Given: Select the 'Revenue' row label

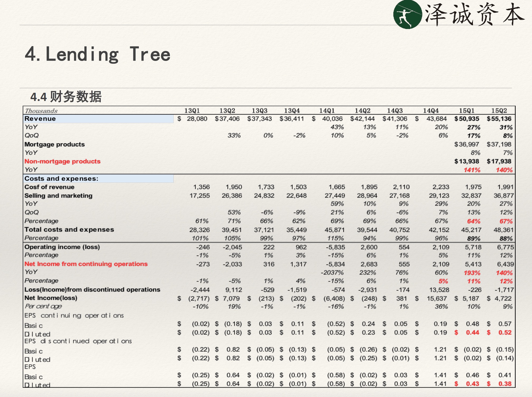Looking at the screenshot, I should click(40, 119).
